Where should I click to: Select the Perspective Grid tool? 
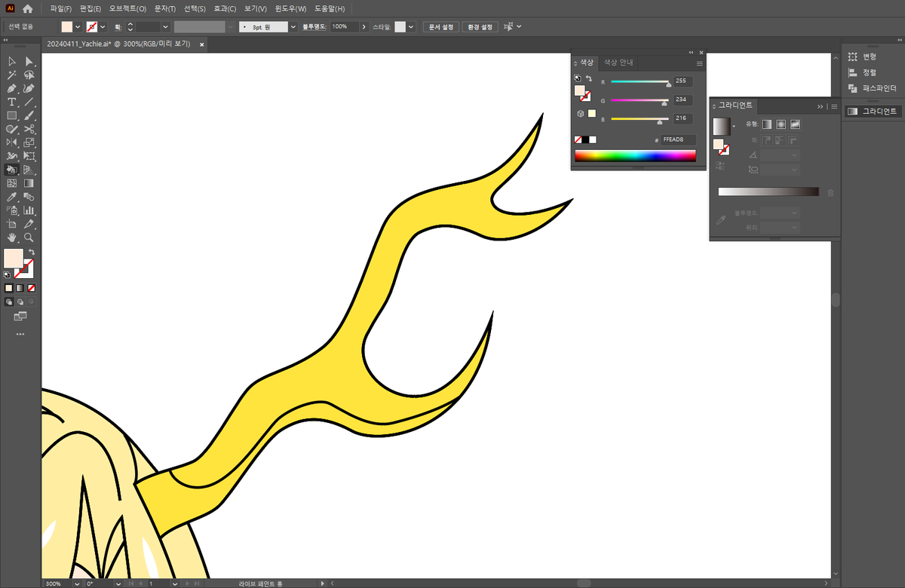click(29, 170)
